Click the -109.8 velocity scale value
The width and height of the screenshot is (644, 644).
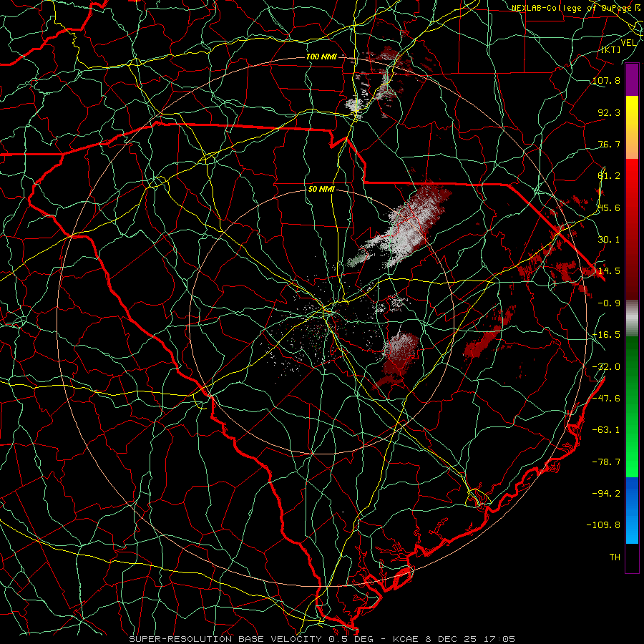point(604,525)
